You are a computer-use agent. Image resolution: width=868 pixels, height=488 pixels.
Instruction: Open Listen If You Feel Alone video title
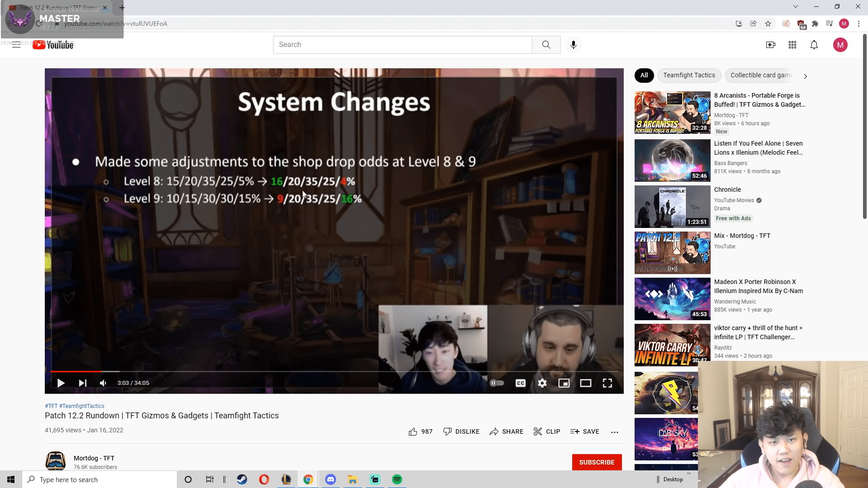point(759,148)
